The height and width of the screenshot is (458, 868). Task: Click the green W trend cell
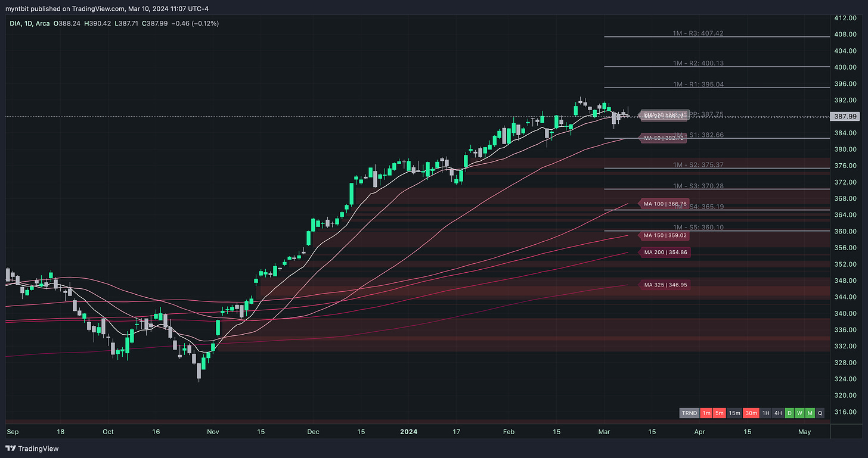799,413
